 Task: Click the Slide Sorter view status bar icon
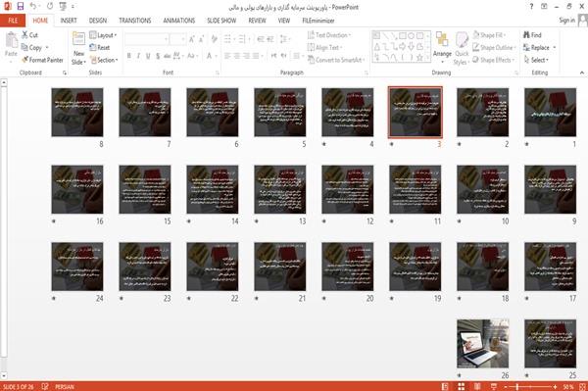[x=461, y=386]
